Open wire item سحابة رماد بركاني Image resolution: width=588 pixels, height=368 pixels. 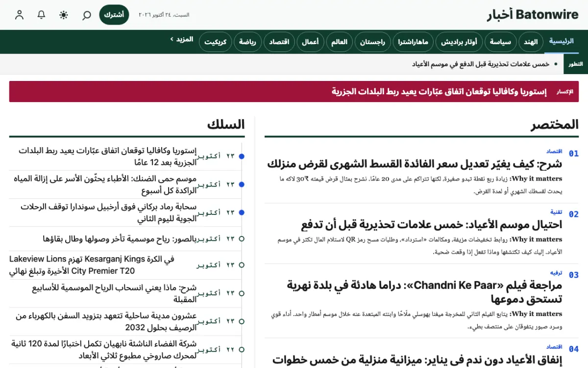(108, 212)
